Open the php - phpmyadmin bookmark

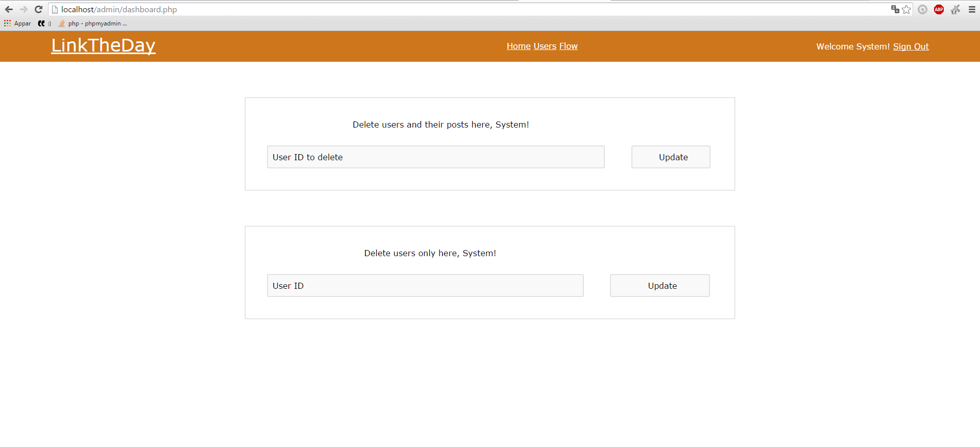coord(93,23)
